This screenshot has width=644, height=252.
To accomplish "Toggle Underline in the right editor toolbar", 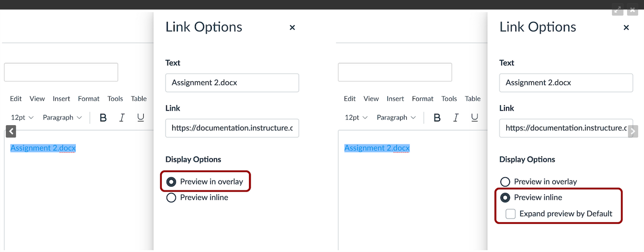I will tap(475, 118).
